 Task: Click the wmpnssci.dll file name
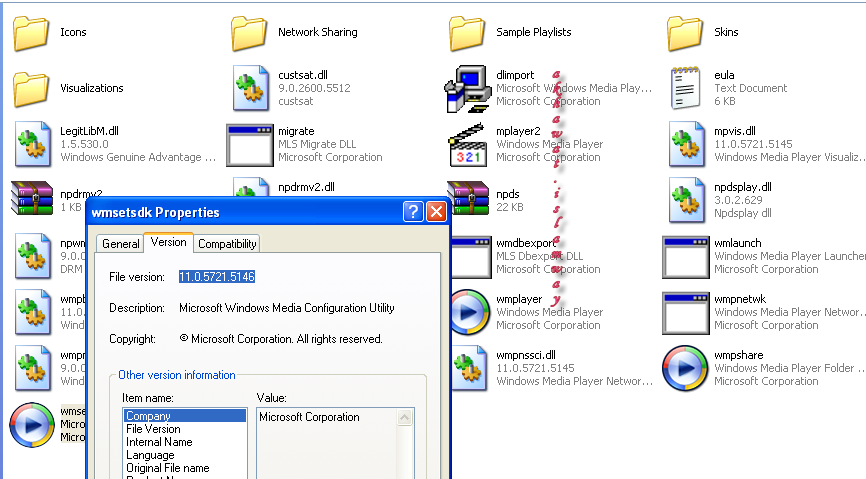526,355
